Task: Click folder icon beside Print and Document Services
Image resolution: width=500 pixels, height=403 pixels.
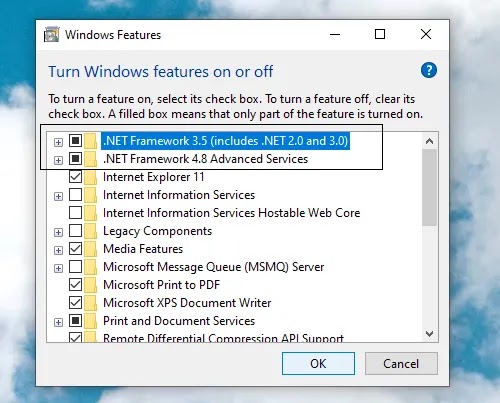Action: point(90,321)
